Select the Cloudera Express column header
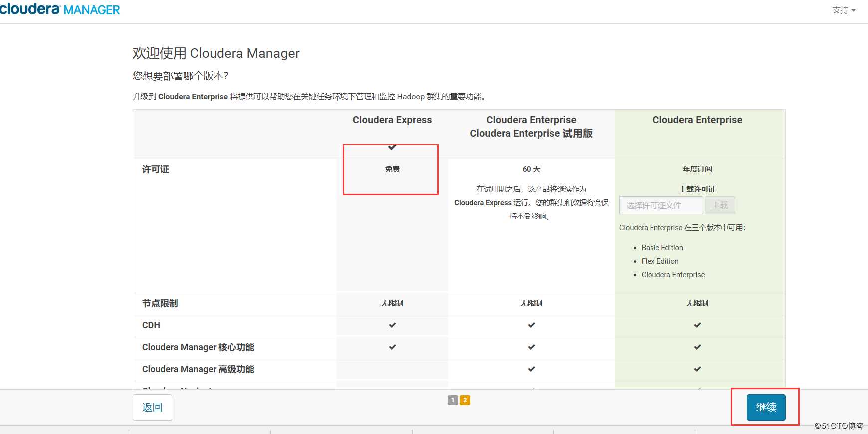Image resolution: width=868 pixels, height=434 pixels. point(392,120)
